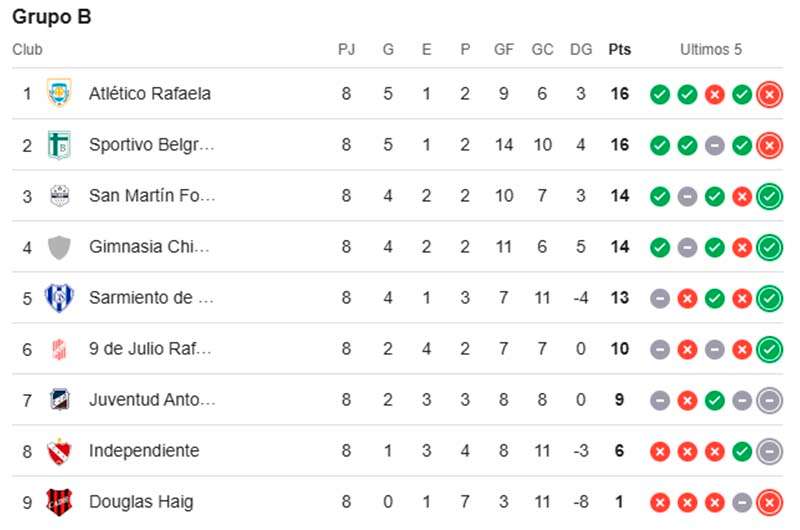Click the Sarmiento club crest

click(59, 298)
